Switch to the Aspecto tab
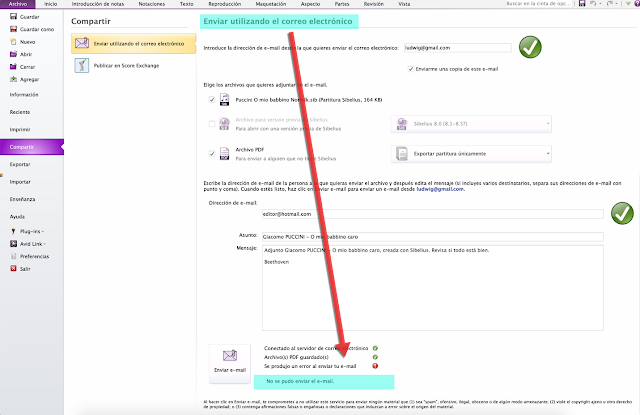Image resolution: width=640 pixels, height=415 pixels. (311, 4)
